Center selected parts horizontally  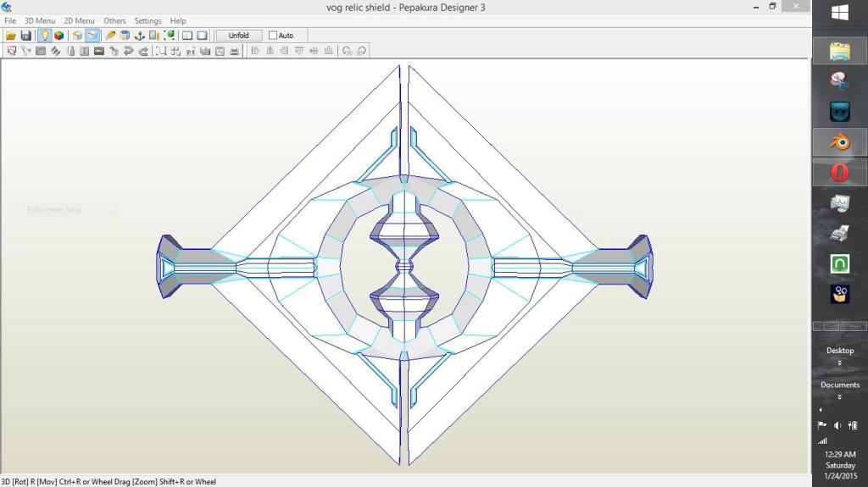pos(270,51)
